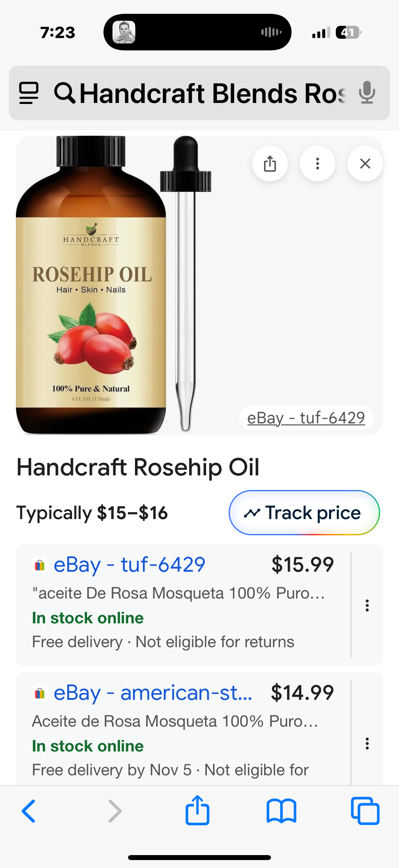Tap the search magnifier icon
This screenshot has height=868, width=399.
click(64, 93)
